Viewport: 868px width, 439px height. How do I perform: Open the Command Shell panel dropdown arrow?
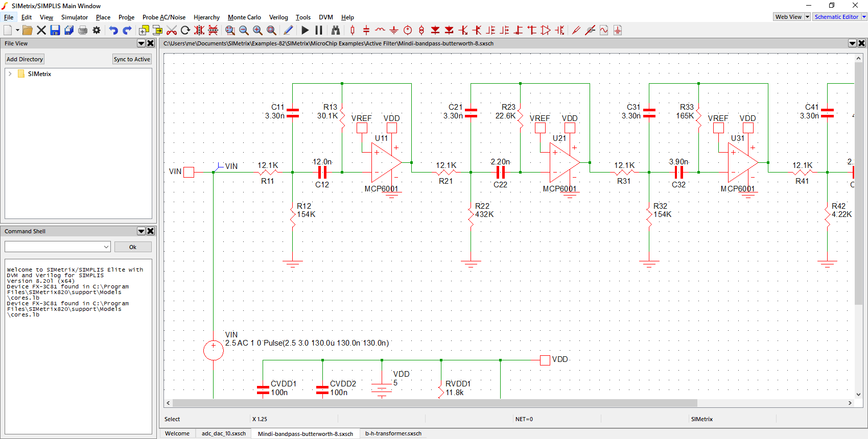[142, 231]
